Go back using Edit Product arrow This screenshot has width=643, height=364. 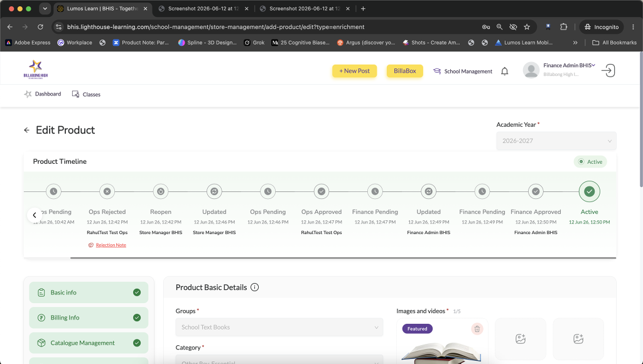point(26,131)
